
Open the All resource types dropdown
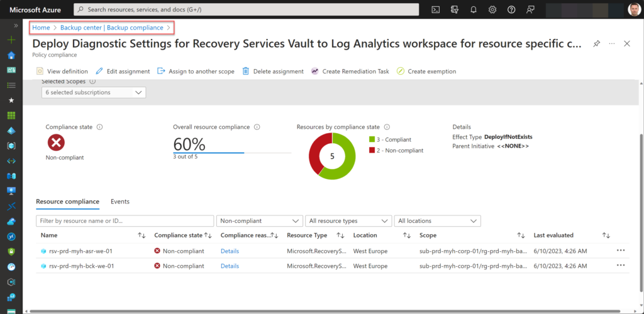click(x=348, y=220)
